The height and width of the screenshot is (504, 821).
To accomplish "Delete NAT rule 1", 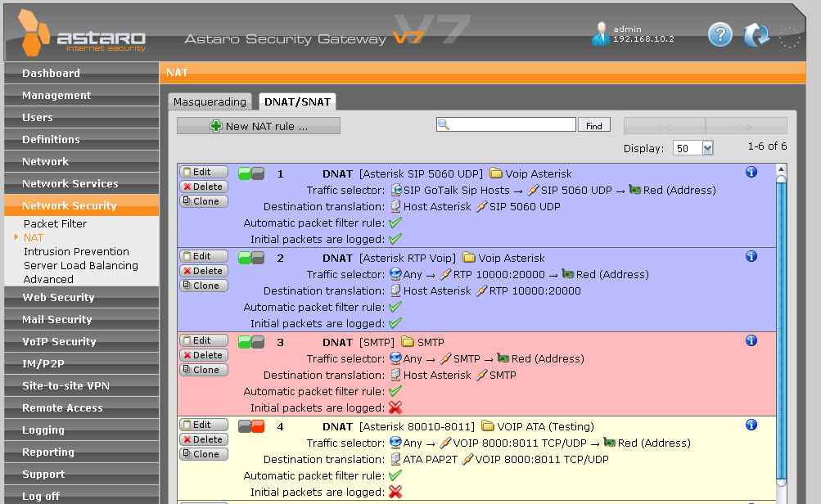I will (204, 187).
